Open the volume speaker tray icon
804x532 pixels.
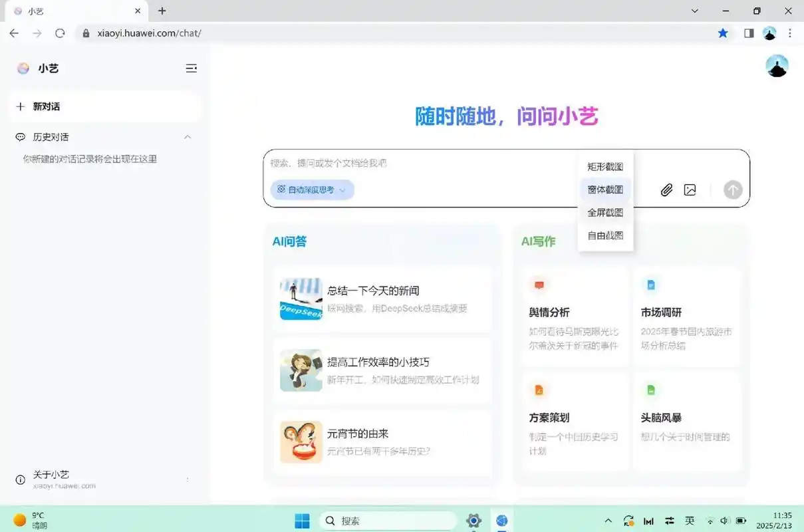click(x=726, y=521)
